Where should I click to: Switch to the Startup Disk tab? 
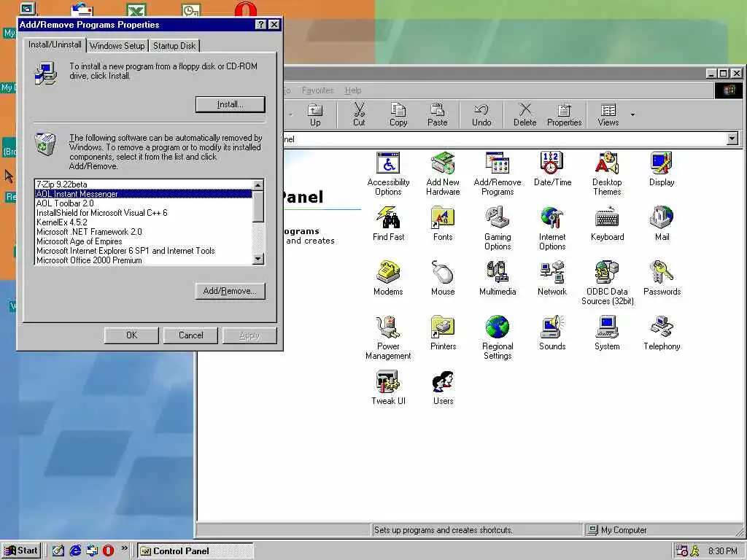tap(174, 46)
